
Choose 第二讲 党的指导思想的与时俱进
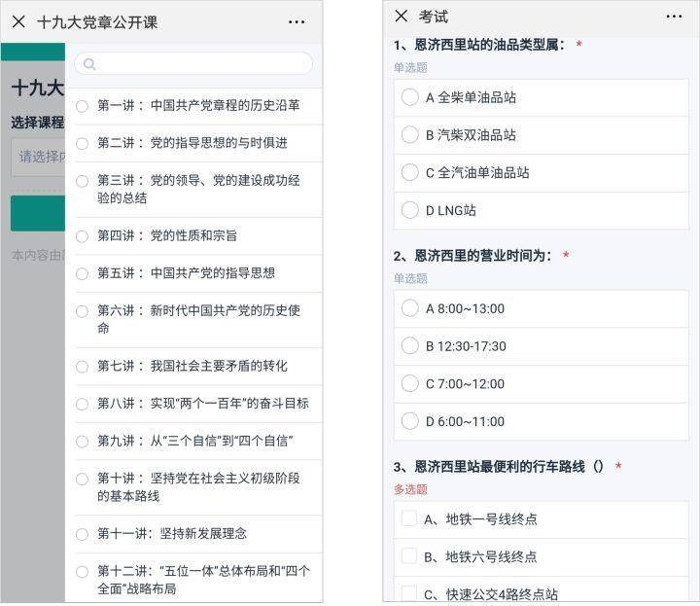(x=83, y=143)
